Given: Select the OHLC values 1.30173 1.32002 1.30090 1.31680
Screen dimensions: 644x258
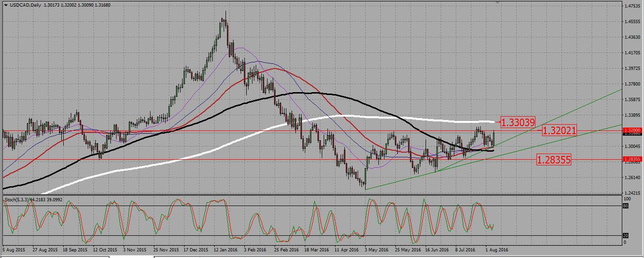Looking at the screenshot, I should click(77, 5).
